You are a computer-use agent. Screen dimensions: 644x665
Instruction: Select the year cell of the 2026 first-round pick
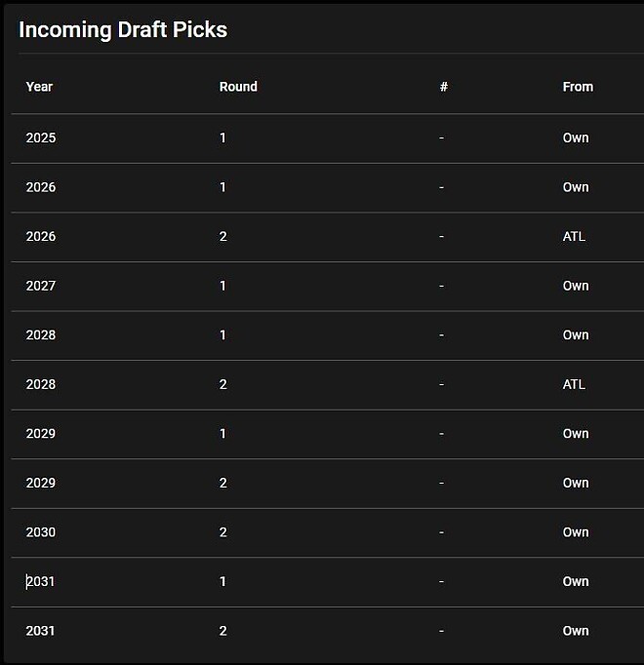click(x=41, y=187)
